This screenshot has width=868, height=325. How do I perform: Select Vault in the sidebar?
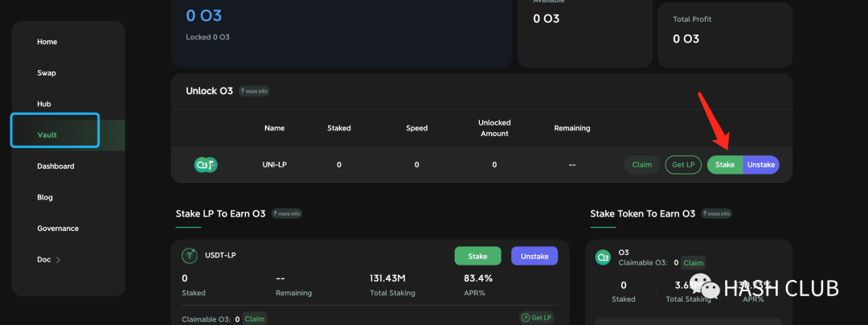click(47, 135)
